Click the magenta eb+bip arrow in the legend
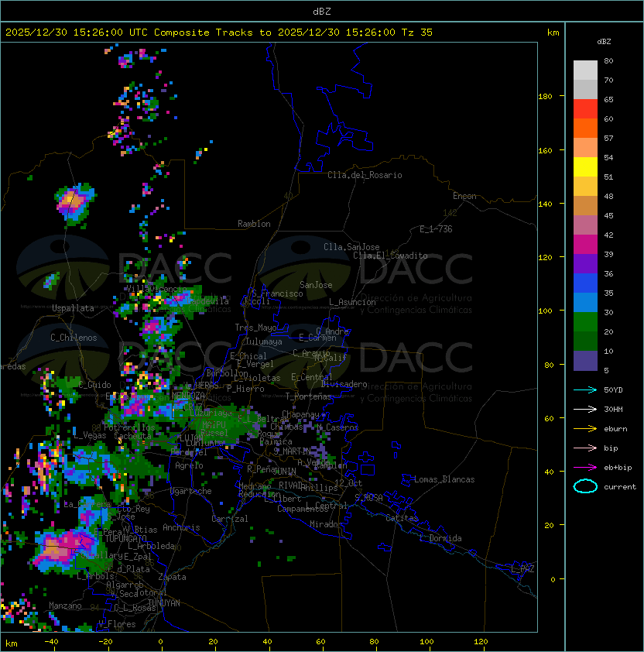 click(585, 468)
